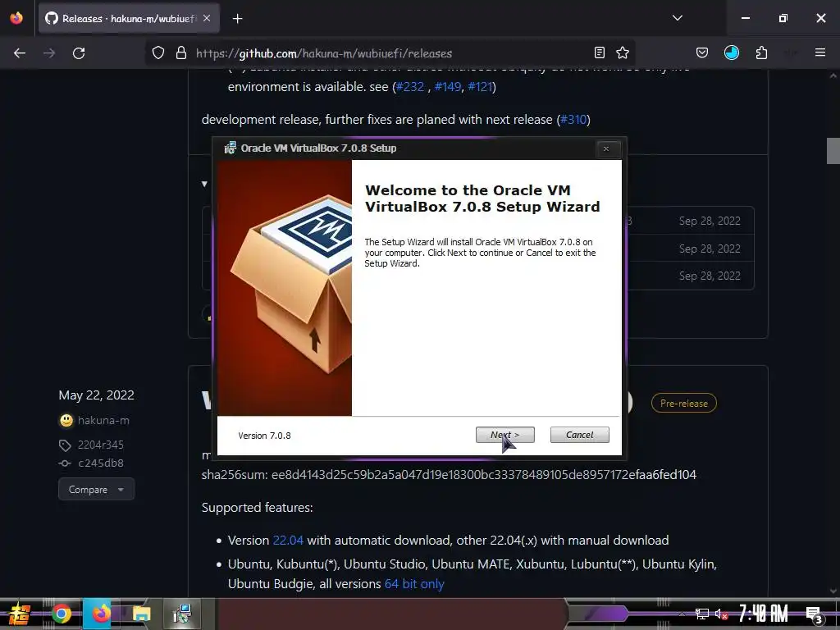
Task: Open tracking protection shield icon
Action: pos(158,53)
